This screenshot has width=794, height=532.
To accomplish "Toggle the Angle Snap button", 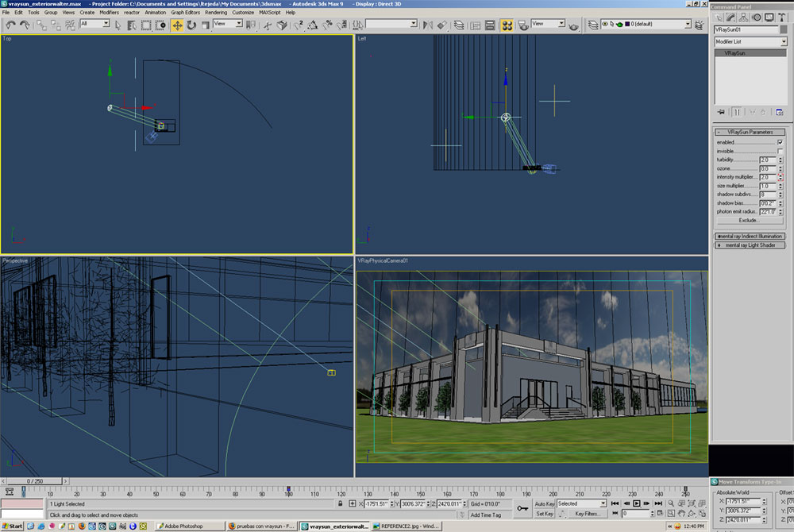I will 313,25.
